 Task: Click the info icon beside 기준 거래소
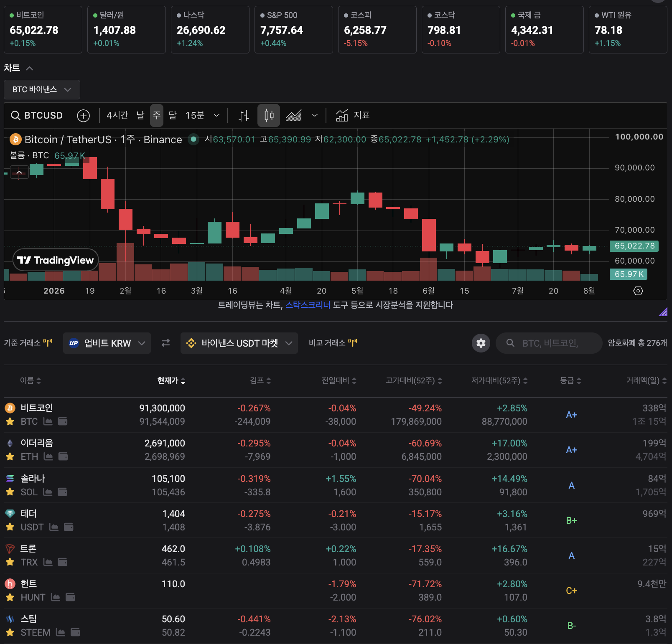pyautogui.click(x=48, y=343)
